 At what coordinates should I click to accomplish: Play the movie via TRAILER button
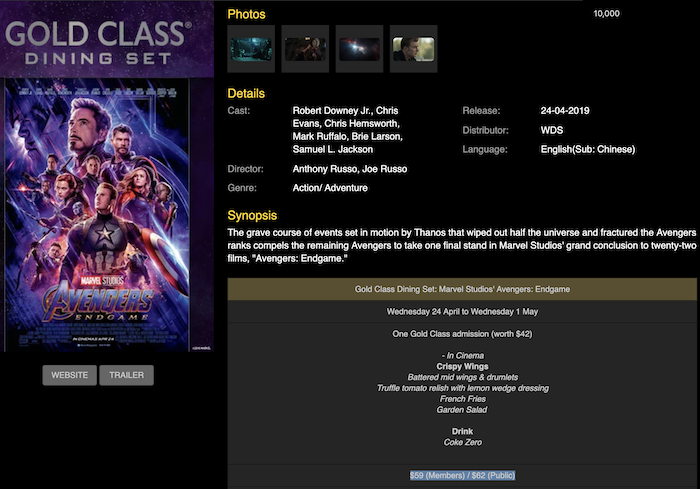coord(126,375)
